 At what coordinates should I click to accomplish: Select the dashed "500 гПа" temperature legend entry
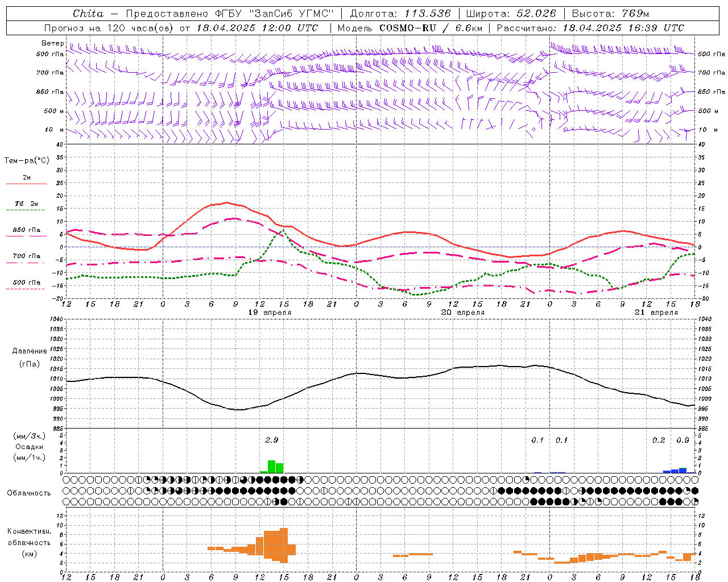[x=27, y=282]
